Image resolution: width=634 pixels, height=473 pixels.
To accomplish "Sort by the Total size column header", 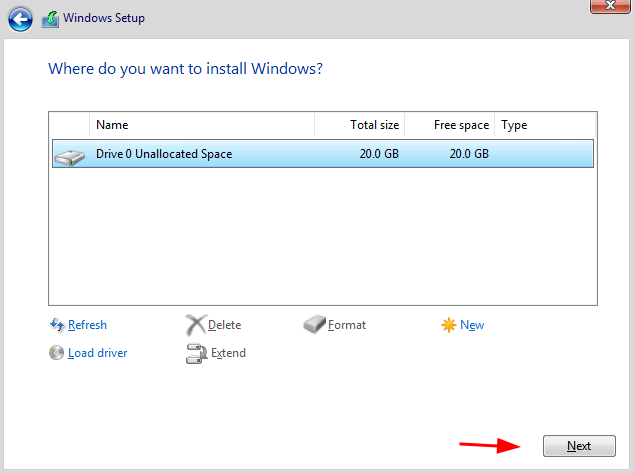I will click(x=360, y=125).
